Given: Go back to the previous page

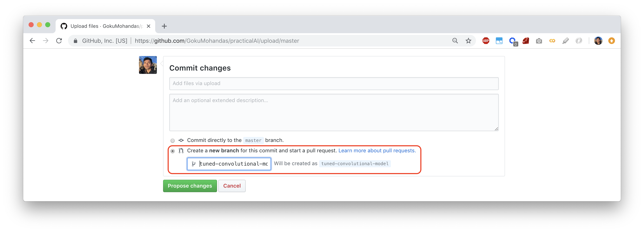Looking at the screenshot, I should pos(32,41).
